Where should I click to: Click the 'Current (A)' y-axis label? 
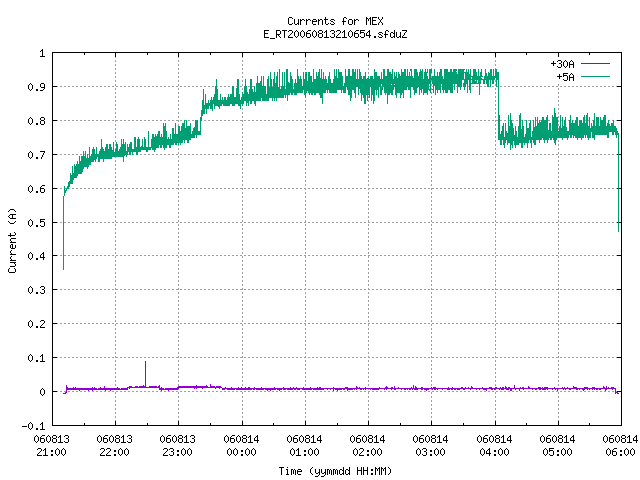(12, 240)
